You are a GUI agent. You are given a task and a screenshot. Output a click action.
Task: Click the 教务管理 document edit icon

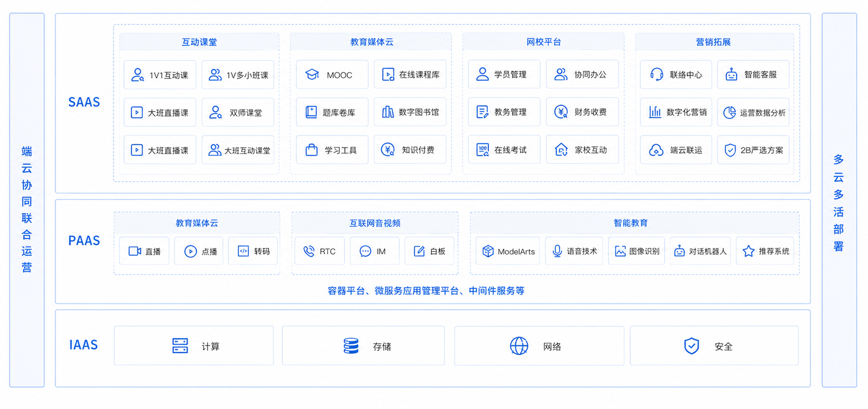(x=482, y=112)
